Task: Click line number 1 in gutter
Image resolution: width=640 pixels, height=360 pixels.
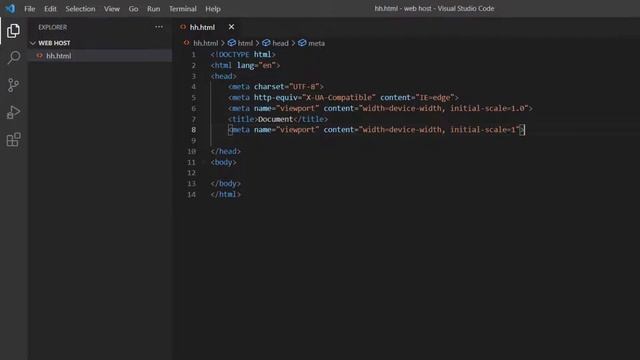Action: coord(193,54)
